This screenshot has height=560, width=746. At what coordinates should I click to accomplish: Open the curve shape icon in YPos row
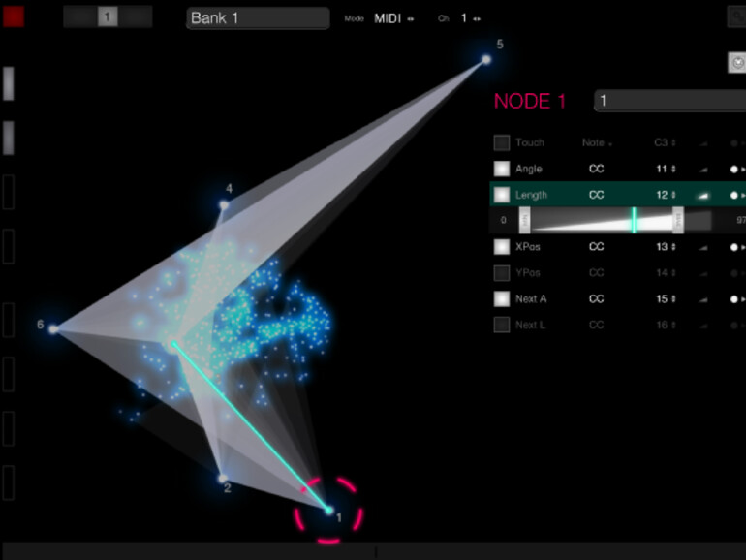pos(702,273)
